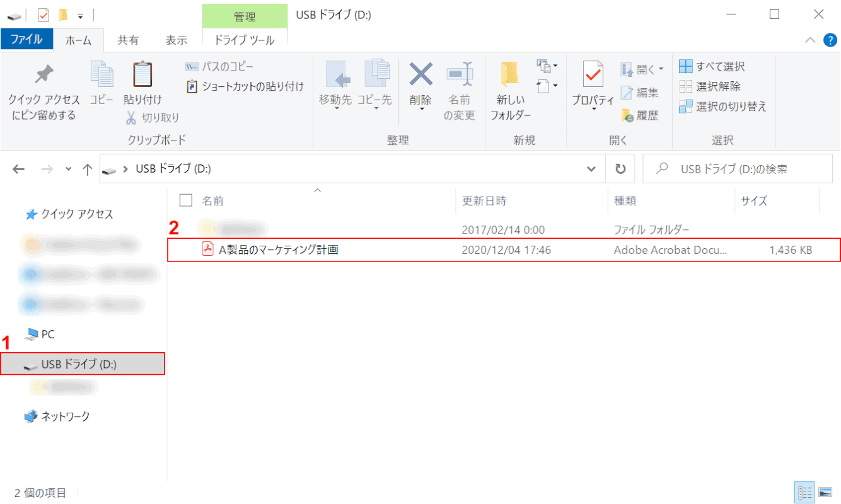This screenshot has height=504, width=841.
Task: Go up one level with Up arrow
Action: tap(88, 169)
